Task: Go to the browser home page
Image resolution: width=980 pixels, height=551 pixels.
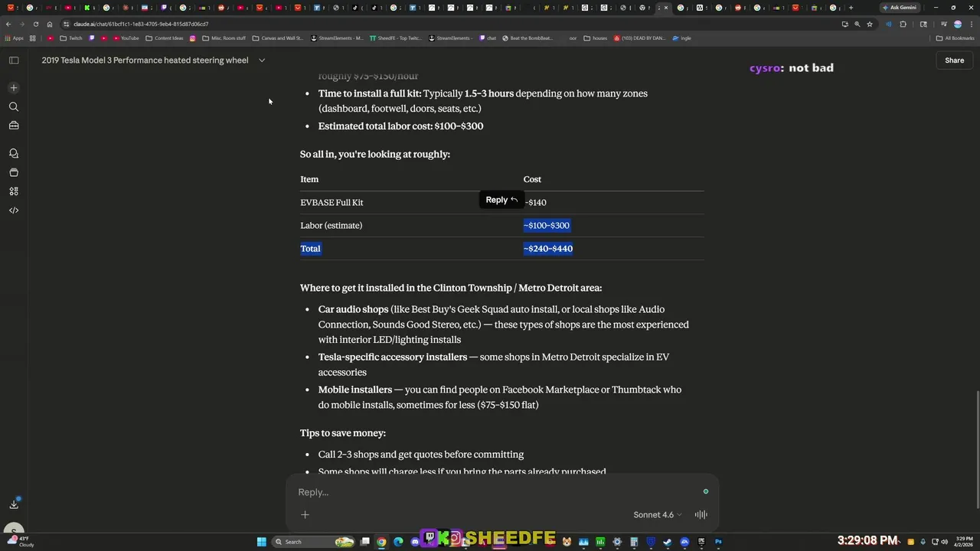Action: coord(50,24)
